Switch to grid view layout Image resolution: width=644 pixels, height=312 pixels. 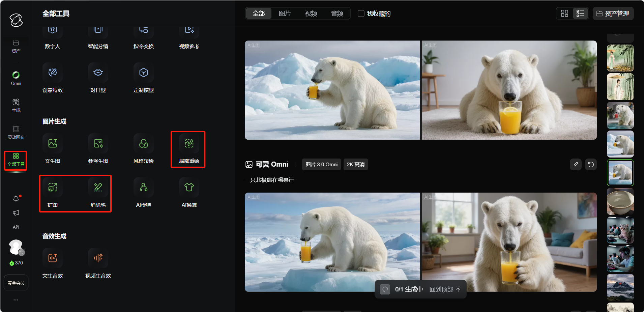(564, 13)
